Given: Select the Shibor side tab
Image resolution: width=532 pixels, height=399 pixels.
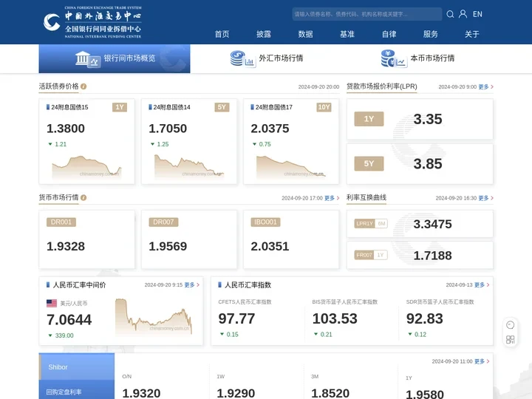Looking at the screenshot, I should pos(77,367).
